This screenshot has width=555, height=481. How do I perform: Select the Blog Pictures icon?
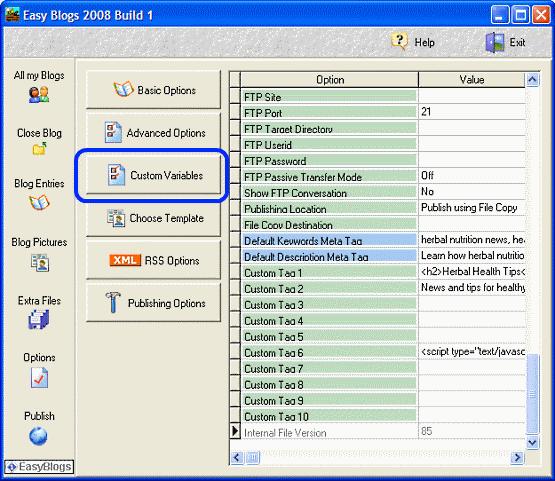point(40,263)
